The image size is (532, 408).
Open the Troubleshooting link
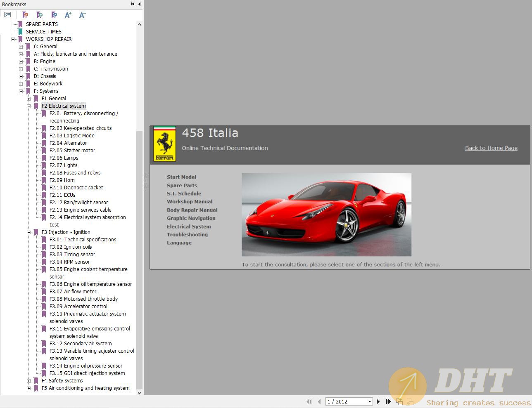(x=187, y=235)
